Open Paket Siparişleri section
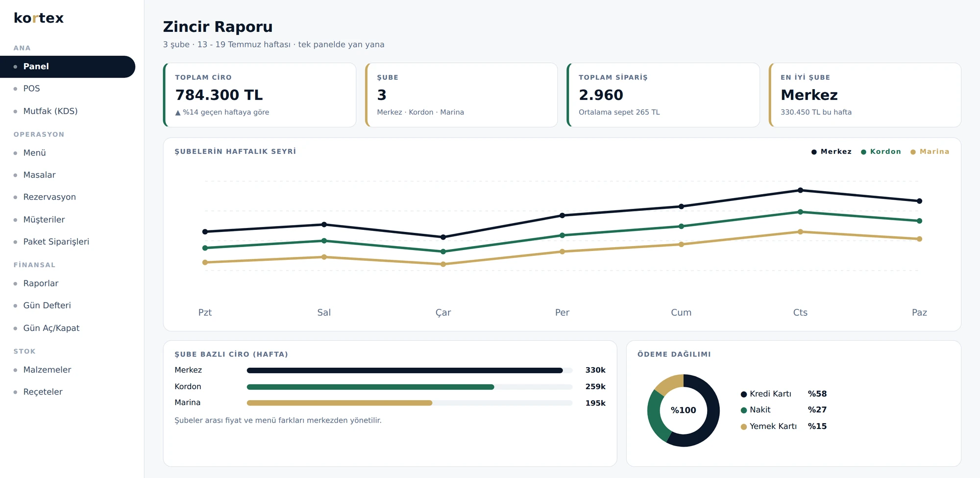The image size is (980, 478). [x=68, y=242]
